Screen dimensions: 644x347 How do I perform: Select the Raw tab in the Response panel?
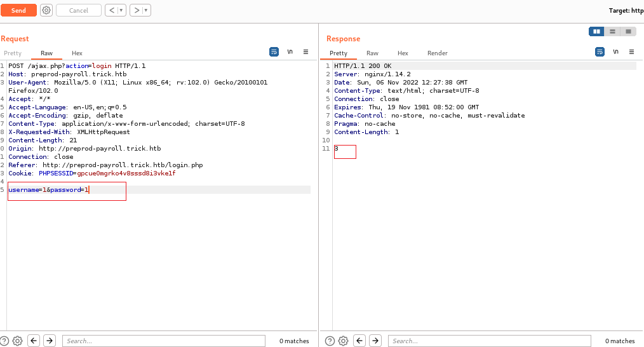372,53
